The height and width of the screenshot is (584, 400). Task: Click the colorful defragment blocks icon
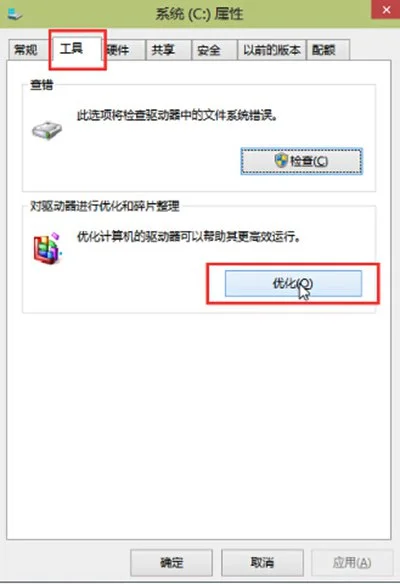click(x=47, y=248)
